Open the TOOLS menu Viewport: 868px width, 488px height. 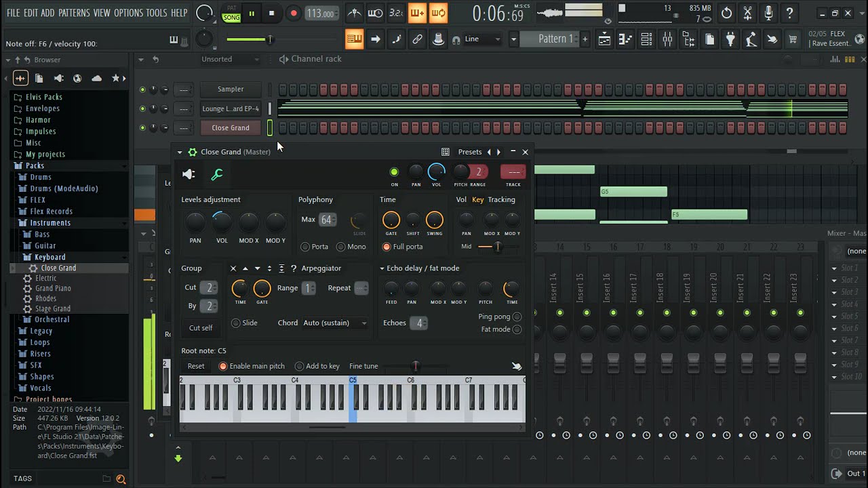tap(157, 13)
